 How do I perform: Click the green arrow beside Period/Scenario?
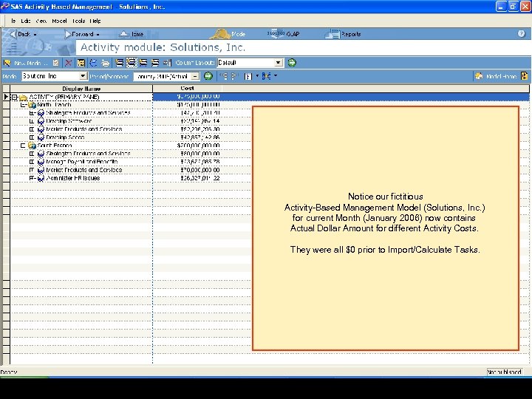pyautogui.click(x=208, y=76)
